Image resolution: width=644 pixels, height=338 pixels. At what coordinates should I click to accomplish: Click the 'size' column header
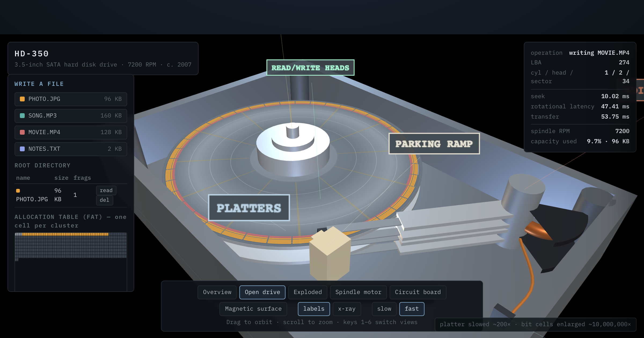click(x=61, y=178)
